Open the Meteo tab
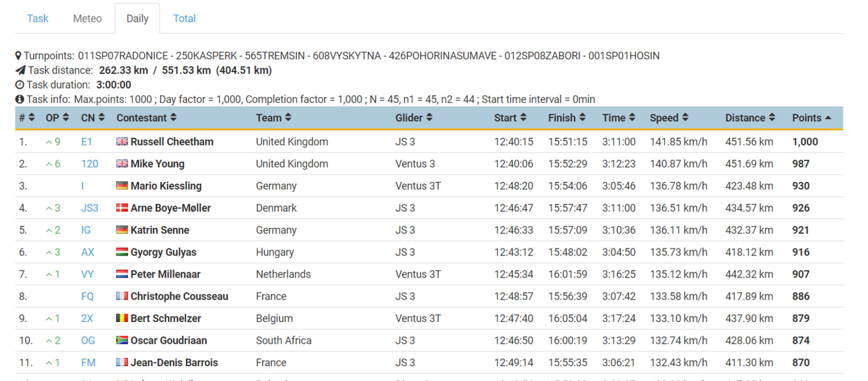Viewport: 868px width, 381px height. 87,18
